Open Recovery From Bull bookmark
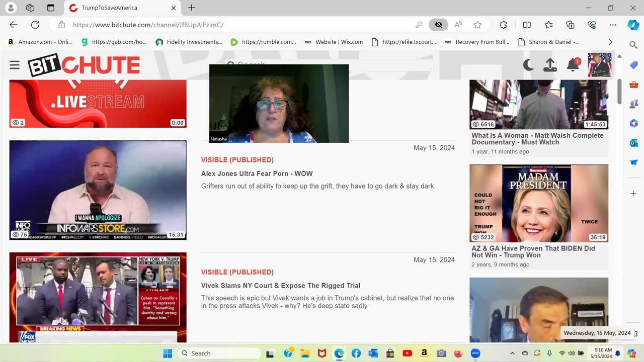The width and height of the screenshot is (644, 362). (x=477, y=42)
